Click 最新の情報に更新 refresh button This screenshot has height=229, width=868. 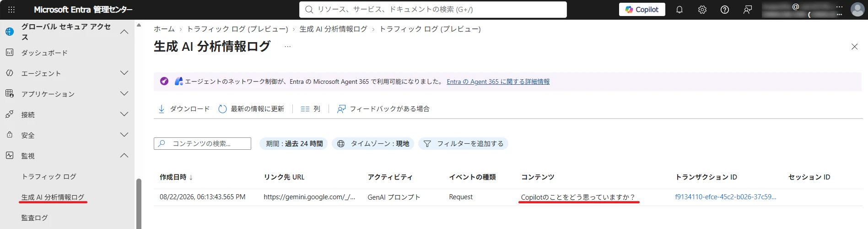(x=251, y=109)
